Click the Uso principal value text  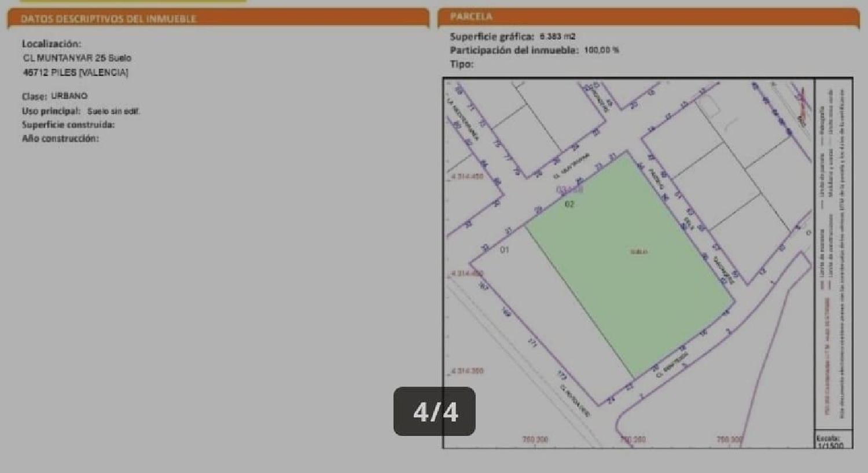click(113, 111)
